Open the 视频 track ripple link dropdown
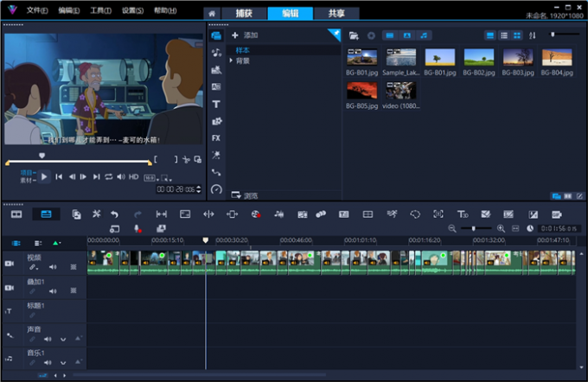Image resolution: width=588 pixels, height=382 pixels. click(x=34, y=267)
